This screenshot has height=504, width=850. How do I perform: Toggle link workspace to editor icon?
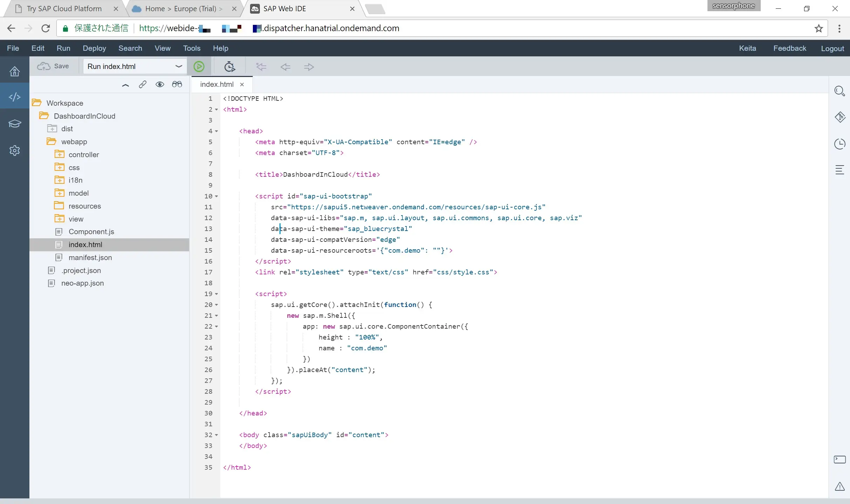(142, 84)
